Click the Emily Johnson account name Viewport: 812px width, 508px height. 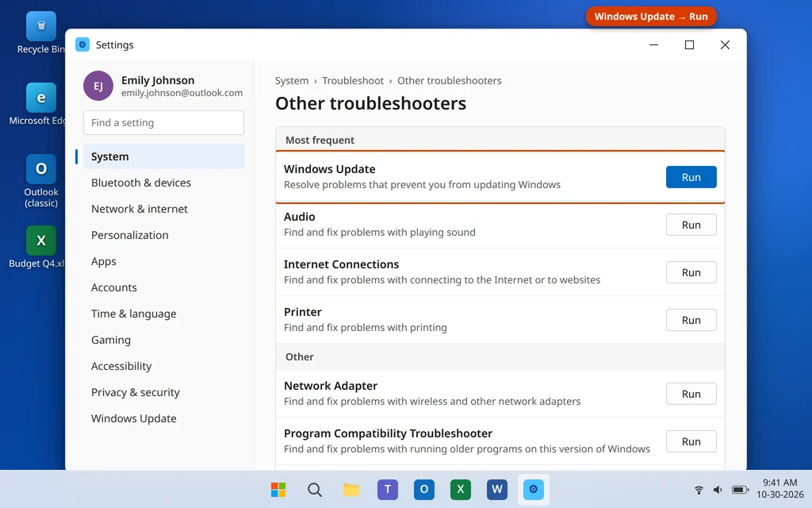point(158,80)
